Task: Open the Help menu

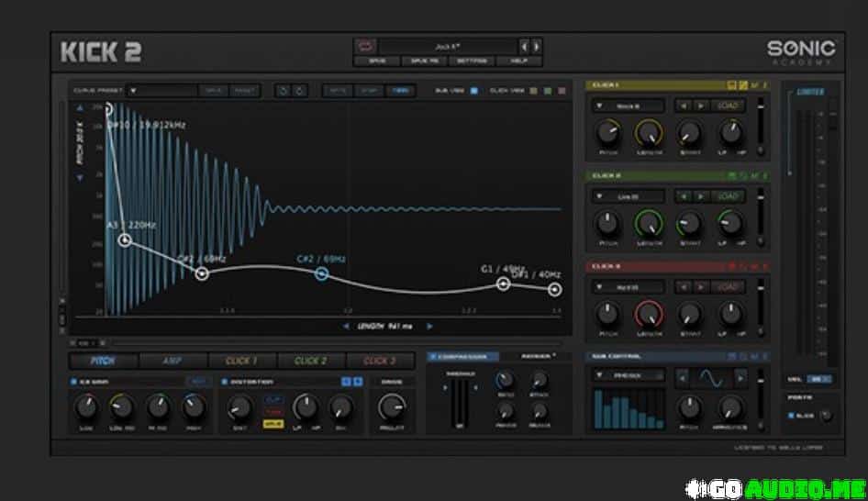Action: [x=518, y=61]
